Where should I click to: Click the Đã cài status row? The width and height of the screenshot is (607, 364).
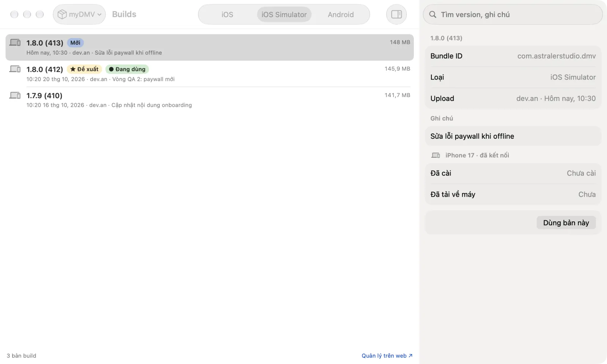point(513,173)
